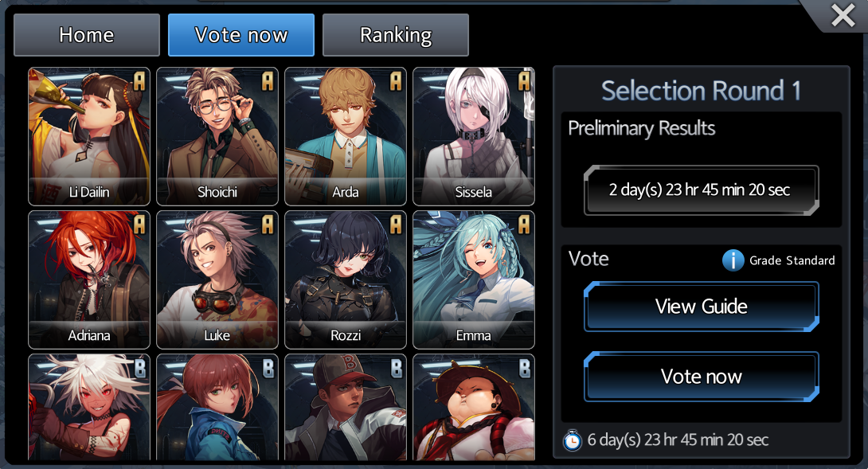
Task: Pick Emma character card
Action: coord(474,279)
